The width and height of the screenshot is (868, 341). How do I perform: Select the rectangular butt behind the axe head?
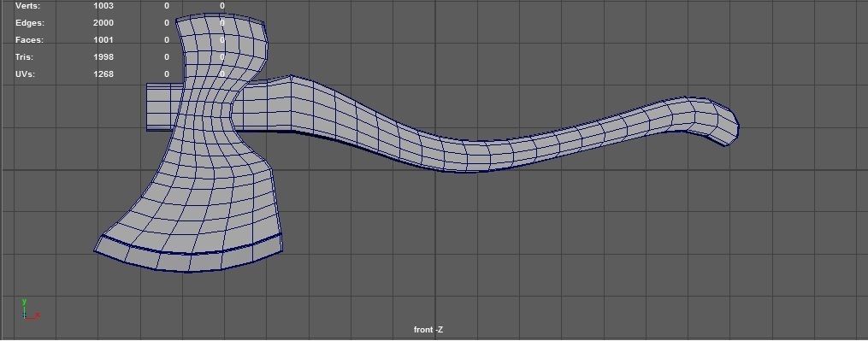[x=164, y=108]
